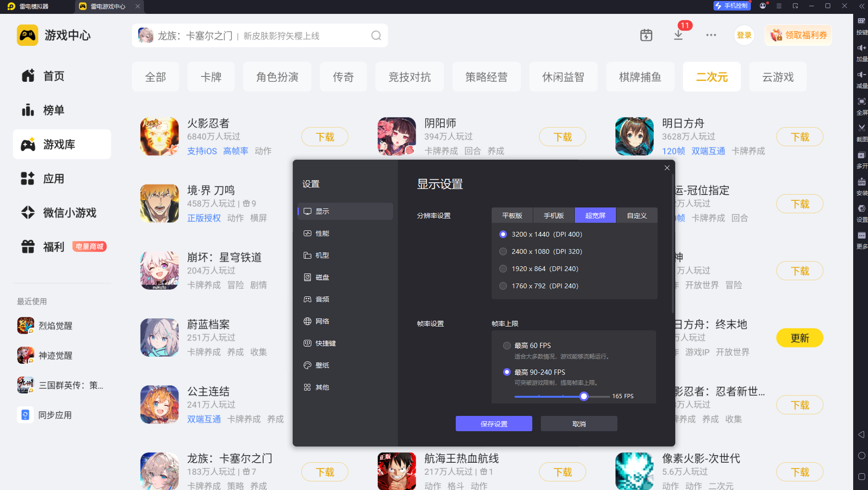The image size is (868, 490).
Task: Click 领取福利券 coupon button
Action: pyautogui.click(x=799, y=35)
